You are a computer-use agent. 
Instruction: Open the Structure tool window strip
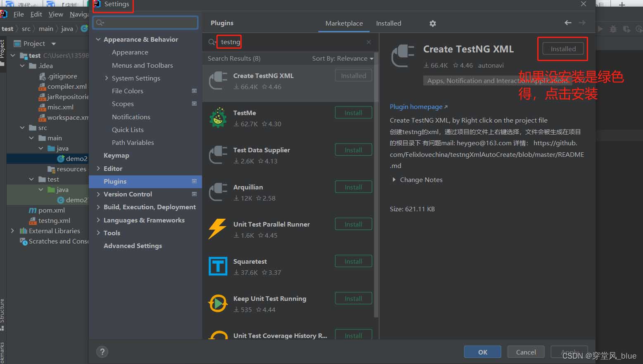pyautogui.click(x=2, y=314)
